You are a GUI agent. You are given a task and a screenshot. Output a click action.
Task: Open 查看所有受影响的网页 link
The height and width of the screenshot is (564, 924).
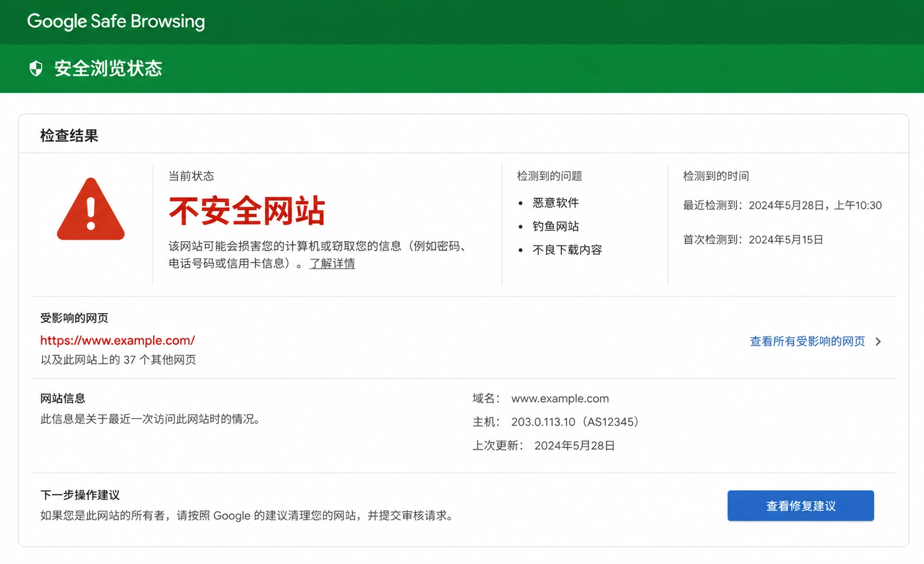click(807, 341)
